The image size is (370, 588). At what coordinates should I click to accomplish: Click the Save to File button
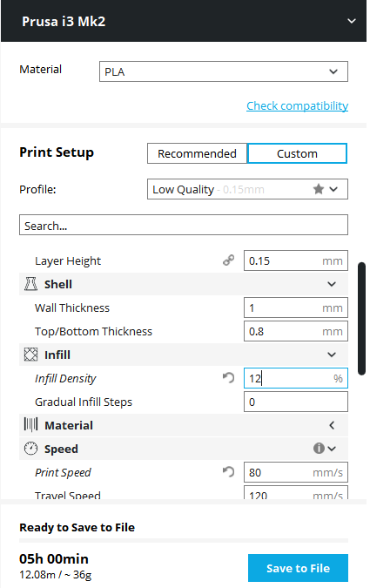click(x=298, y=568)
